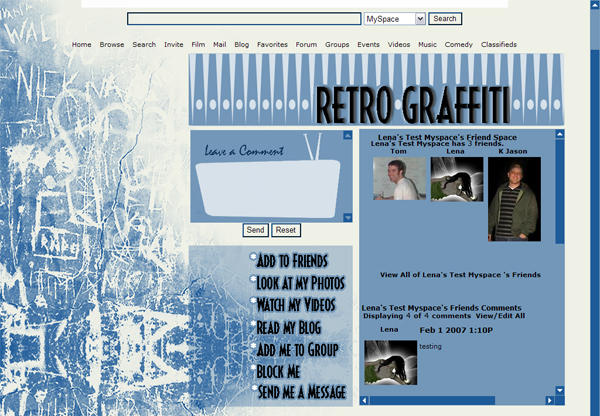Click the Search button beside the dropdown

tap(445, 19)
